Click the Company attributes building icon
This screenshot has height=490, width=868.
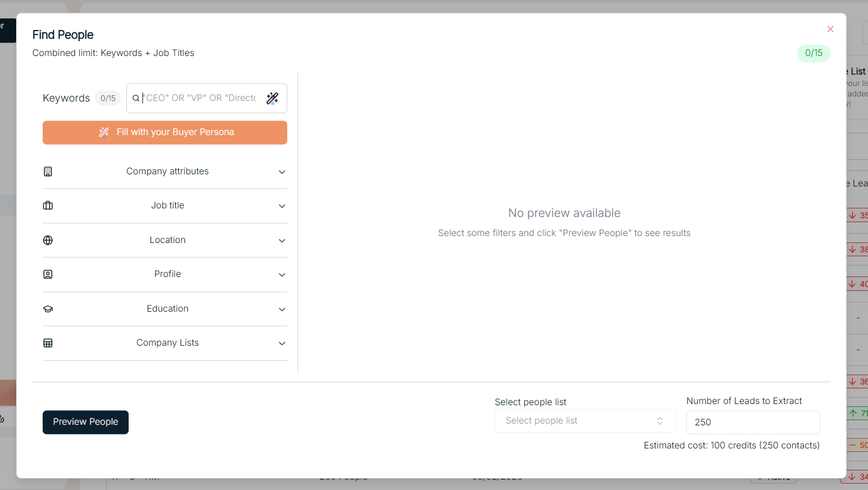coord(48,171)
